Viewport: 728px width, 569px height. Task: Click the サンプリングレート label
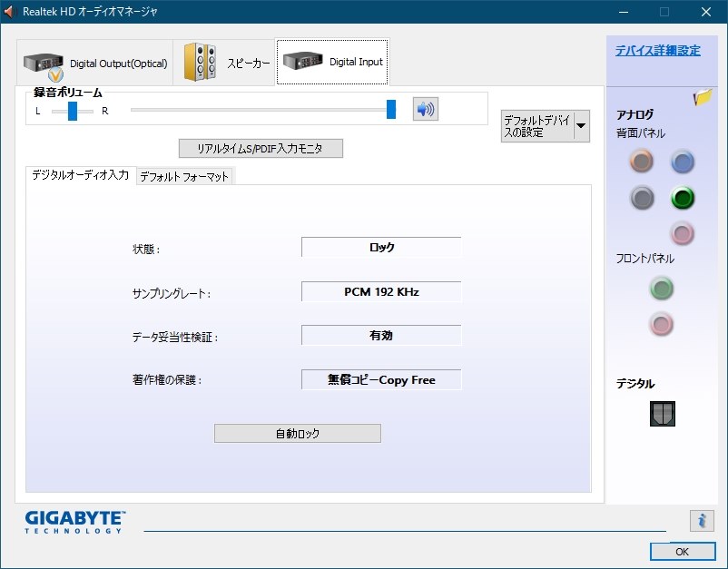(x=172, y=294)
